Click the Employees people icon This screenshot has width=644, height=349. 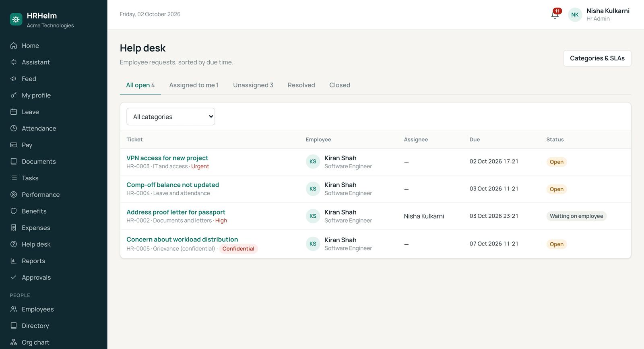pos(14,309)
